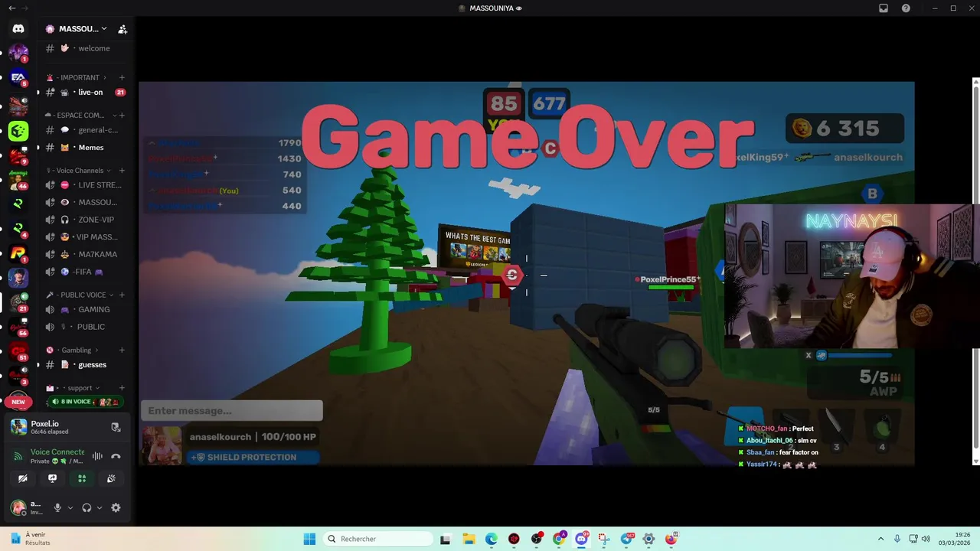Screen dimensions: 980x551
Task: Click the game's Enter message field
Action: pyautogui.click(x=232, y=411)
